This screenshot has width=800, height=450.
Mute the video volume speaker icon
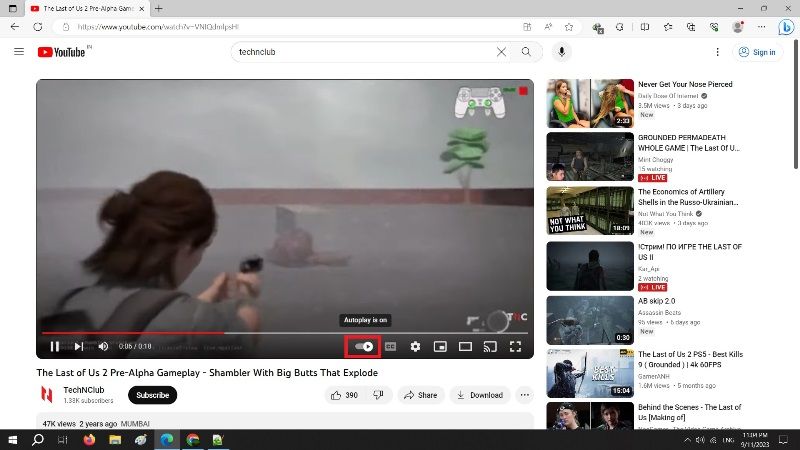104,346
